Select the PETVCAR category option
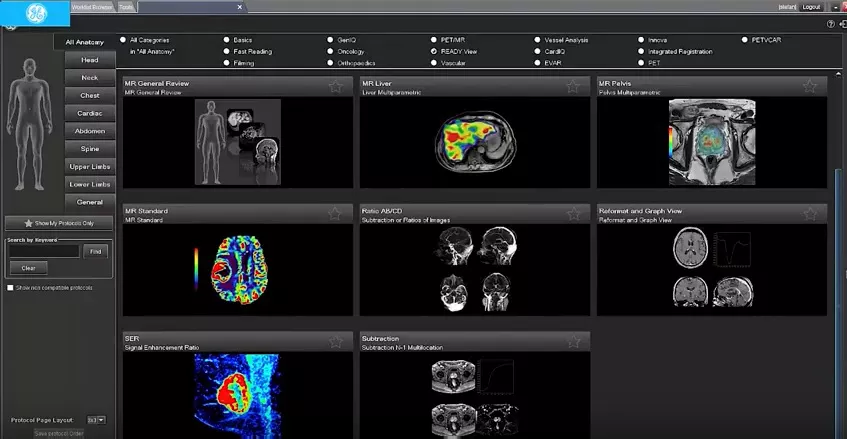847x439 pixels. pyautogui.click(x=744, y=40)
